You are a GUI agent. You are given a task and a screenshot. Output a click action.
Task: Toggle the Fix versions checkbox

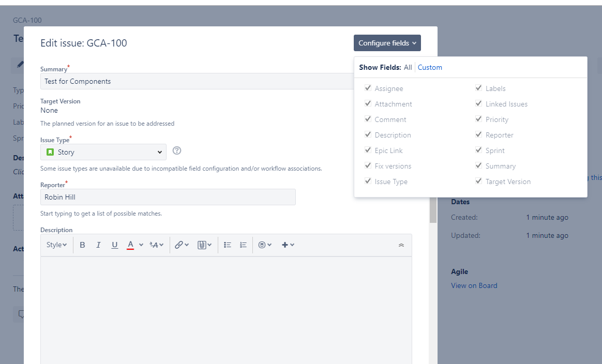coord(368,165)
